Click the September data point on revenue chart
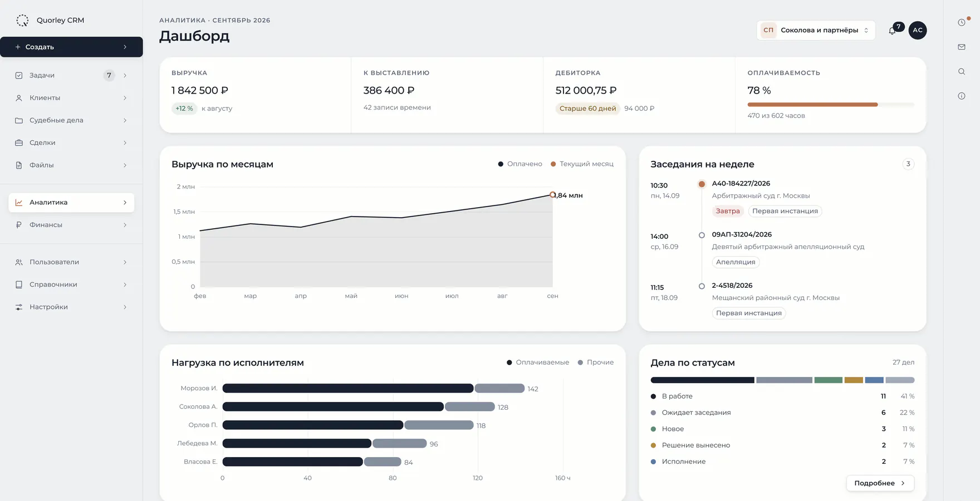This screenshot has width=980, height=501. point(552,195)
